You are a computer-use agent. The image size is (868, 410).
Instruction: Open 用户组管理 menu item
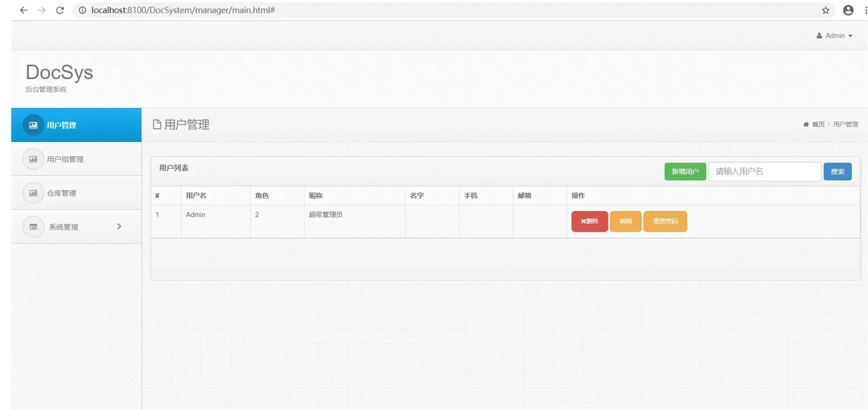(x=65, y=159)
